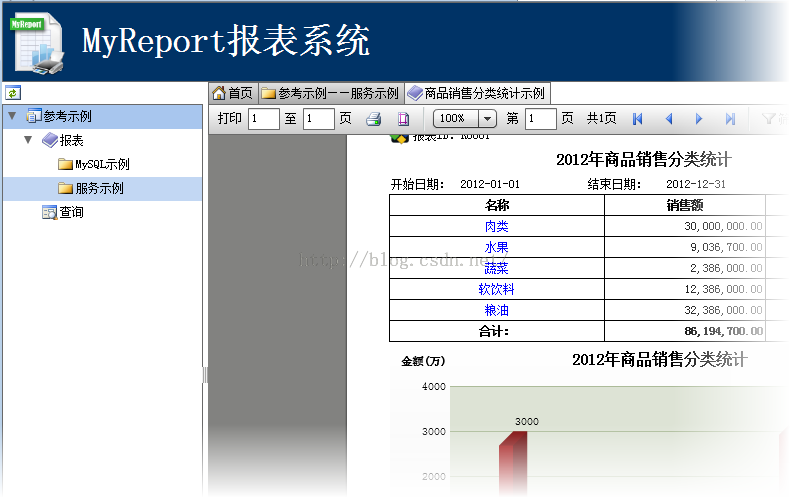Open the 软饮料 category link
Viewport: 790px width, 498px height.
click(x=496, y=289)
